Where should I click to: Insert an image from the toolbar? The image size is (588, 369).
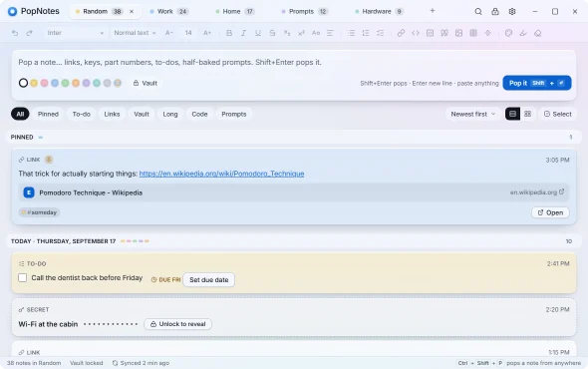(458, 33)
